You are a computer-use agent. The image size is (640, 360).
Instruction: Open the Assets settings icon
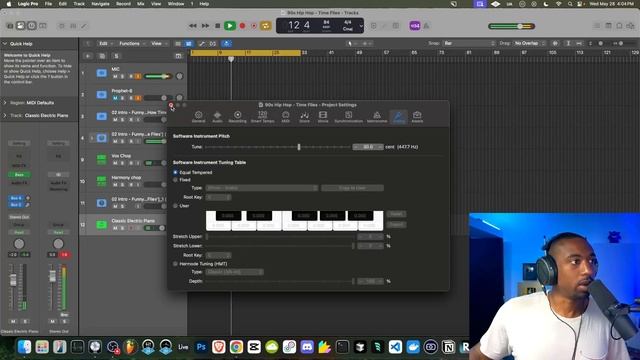tap(417, 117)
